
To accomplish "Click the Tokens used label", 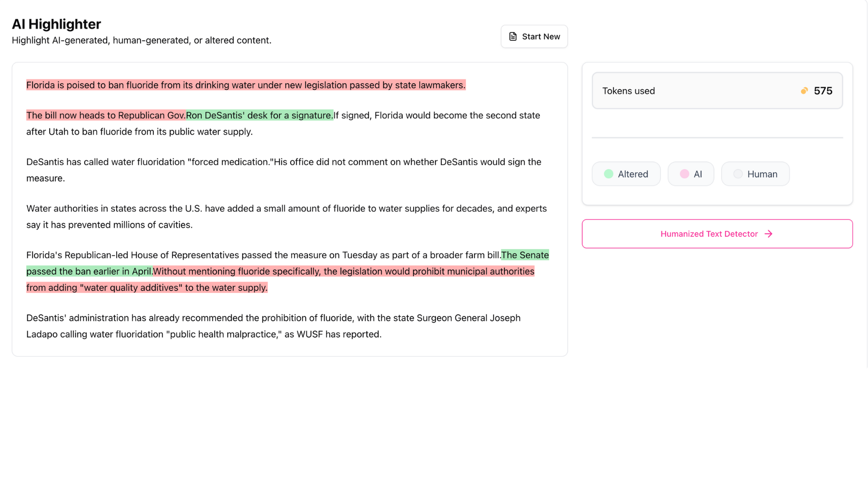I will tap(628, 91).
